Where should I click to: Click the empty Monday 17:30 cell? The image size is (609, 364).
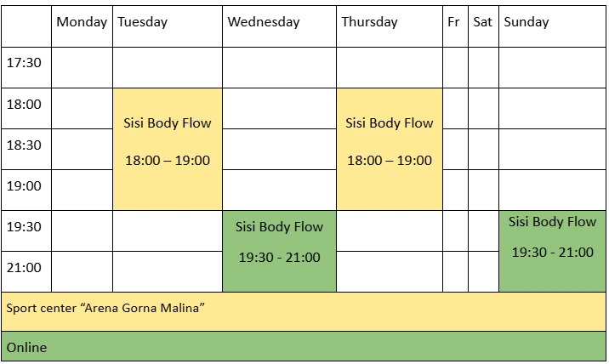82,67
